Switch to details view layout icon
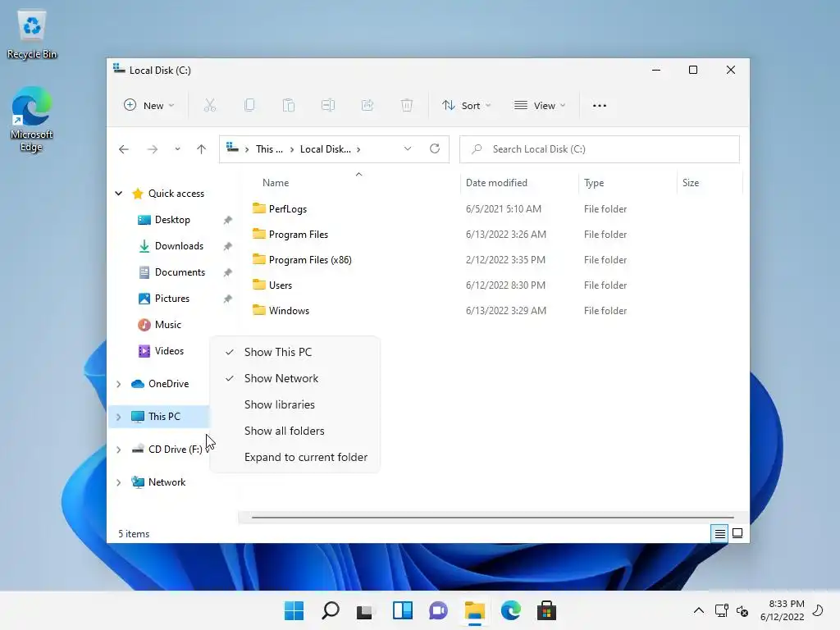The height and width of the screenshot is (630, 840). [x=719, y=533]
